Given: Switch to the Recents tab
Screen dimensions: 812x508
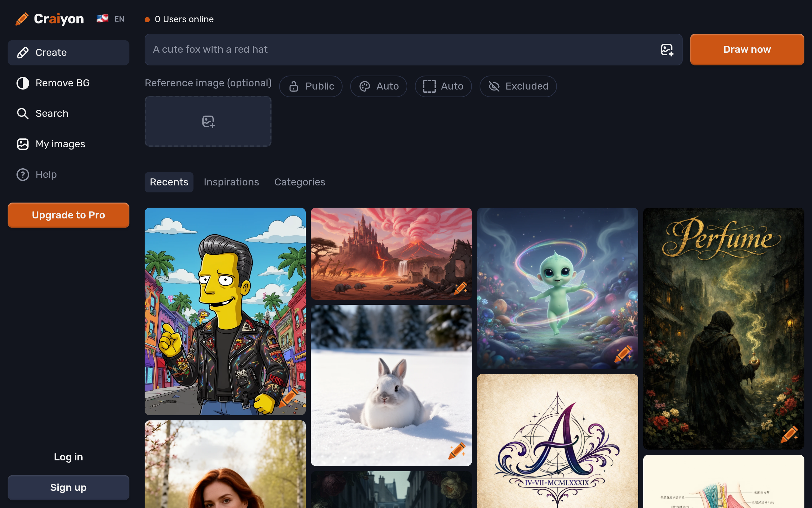Looking at the screenshot, I should pyautogui.click(x=169, y=182).
